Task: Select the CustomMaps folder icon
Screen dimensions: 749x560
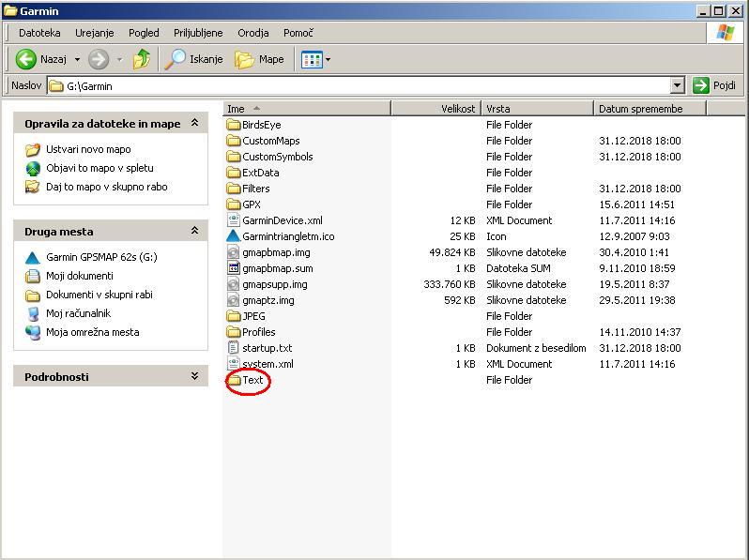Action: (233, 141)
